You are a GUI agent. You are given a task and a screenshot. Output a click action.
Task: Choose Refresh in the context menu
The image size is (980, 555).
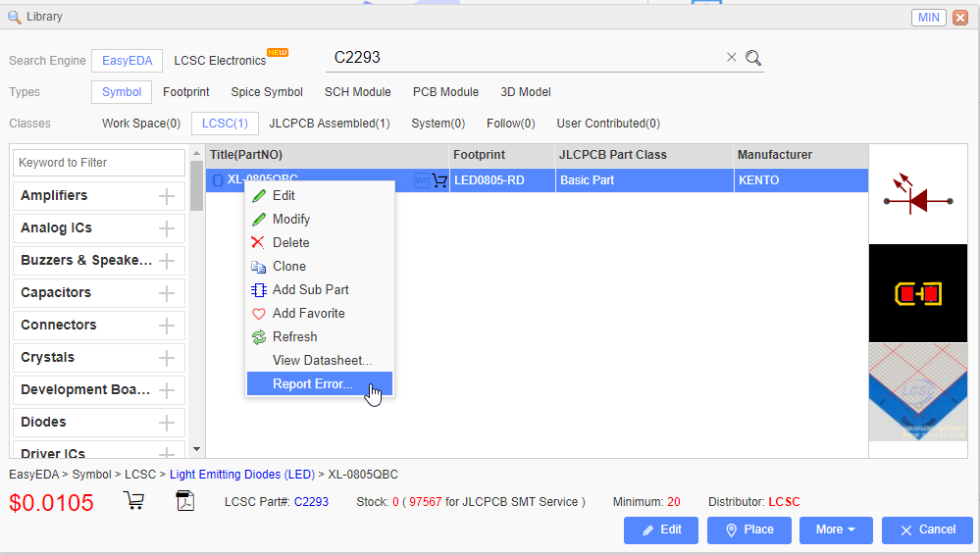(x=320, y=337)
